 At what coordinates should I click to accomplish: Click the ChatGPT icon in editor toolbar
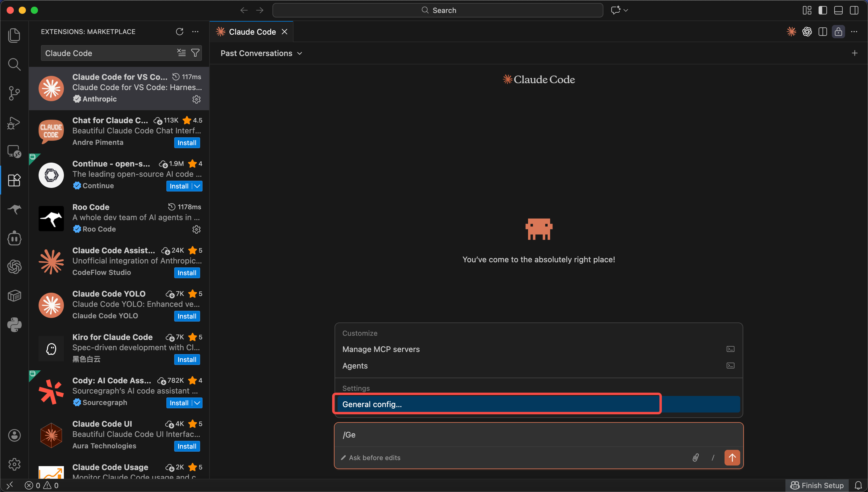[x=807, y=31]
